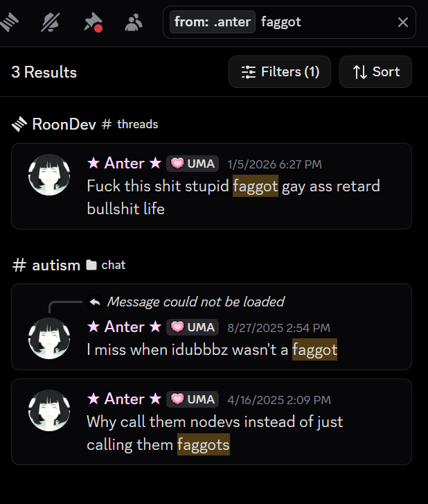Jump to the 8/27/2025 2:54 PM message result
This screenshot has width=428, height=504.
coord(211,327)
